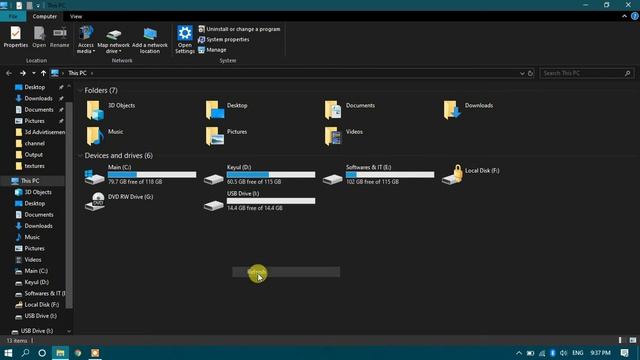Click the navigation pane scrollbar
Image resolution: width=640 pixels, height=360 pixels.
tap(69, 204)
